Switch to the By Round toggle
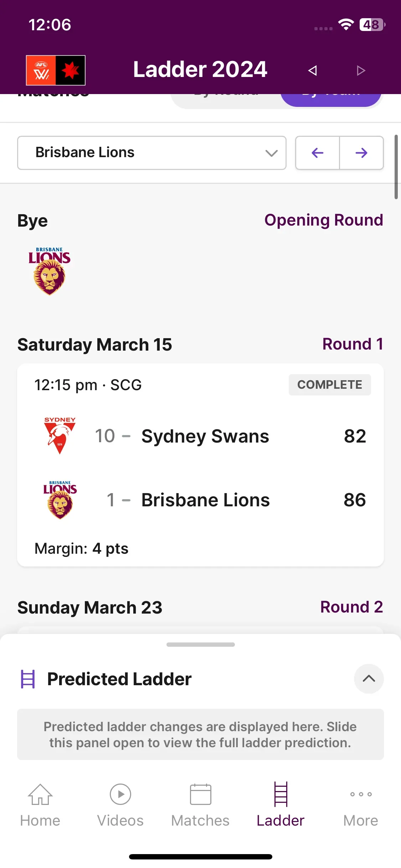Screen dimensions: 401x868 pos(226,97)
